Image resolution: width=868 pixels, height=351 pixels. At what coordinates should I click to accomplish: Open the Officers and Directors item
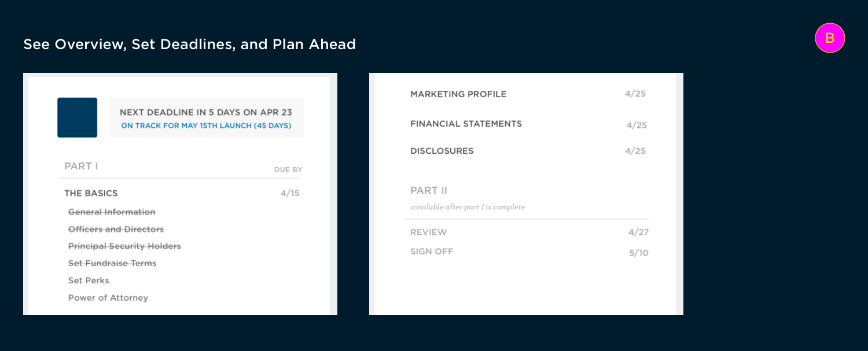[x=116, y=229]
